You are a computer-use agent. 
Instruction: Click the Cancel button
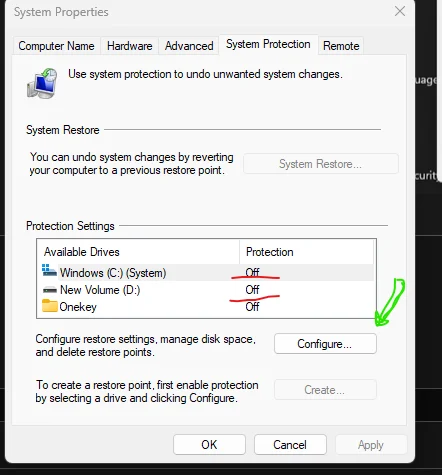290,445
